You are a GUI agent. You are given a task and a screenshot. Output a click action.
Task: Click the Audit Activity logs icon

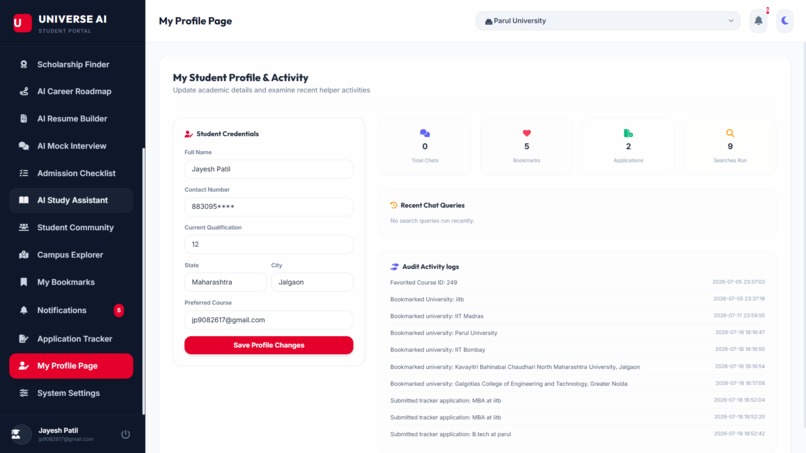point(394,267)
